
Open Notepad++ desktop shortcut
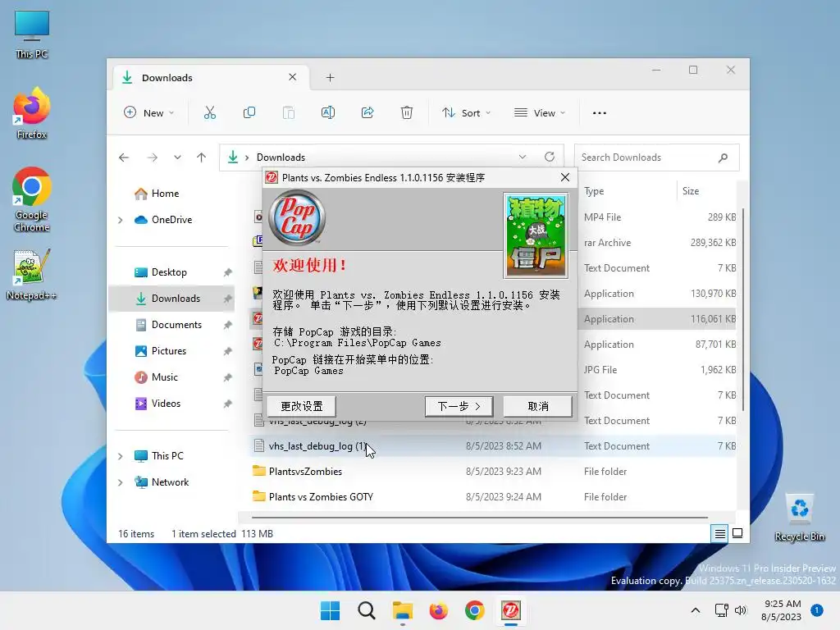click(32, 274)
